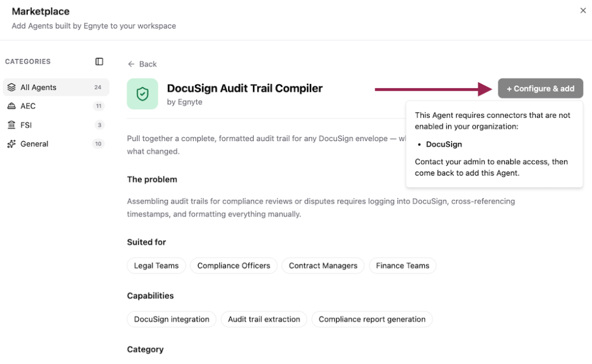The height and width of the screenshot is (364, 592).
Task: Click the green shield agent icon
Action: click(142, 94)
